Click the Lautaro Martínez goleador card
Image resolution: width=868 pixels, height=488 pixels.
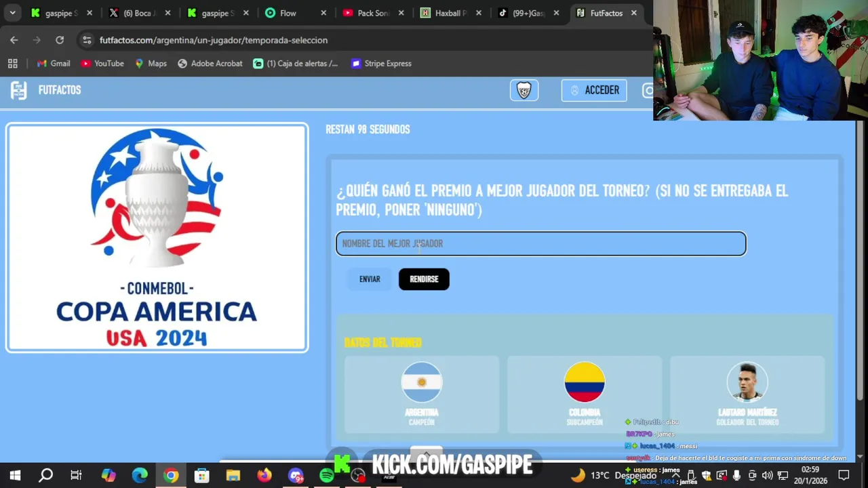[x=747, y=394]
